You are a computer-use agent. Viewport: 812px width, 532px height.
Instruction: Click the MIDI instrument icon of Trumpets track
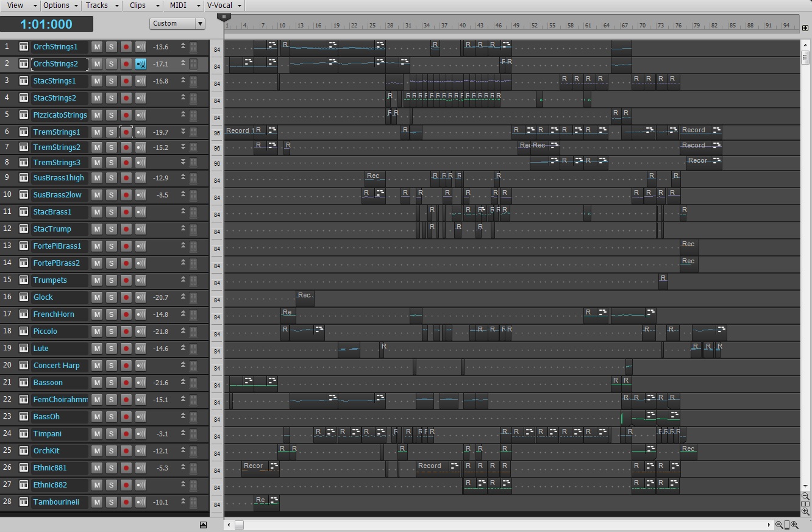click(24, 280)
